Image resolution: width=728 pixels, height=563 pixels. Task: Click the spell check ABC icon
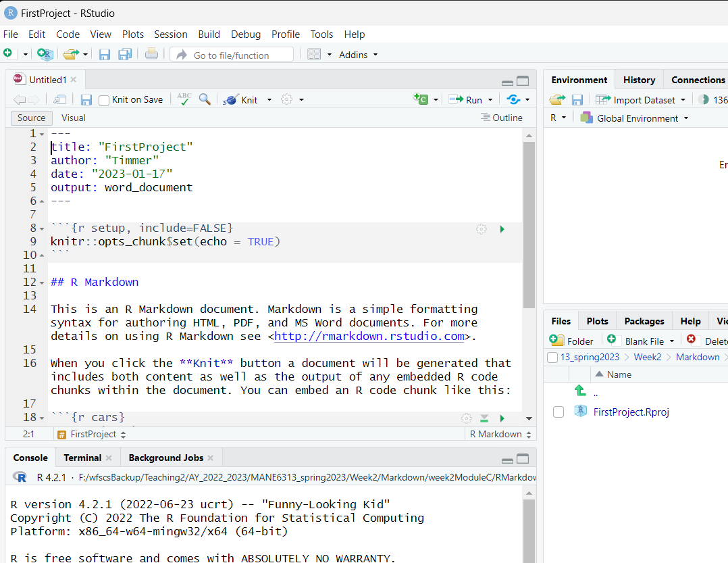point(184,99)
